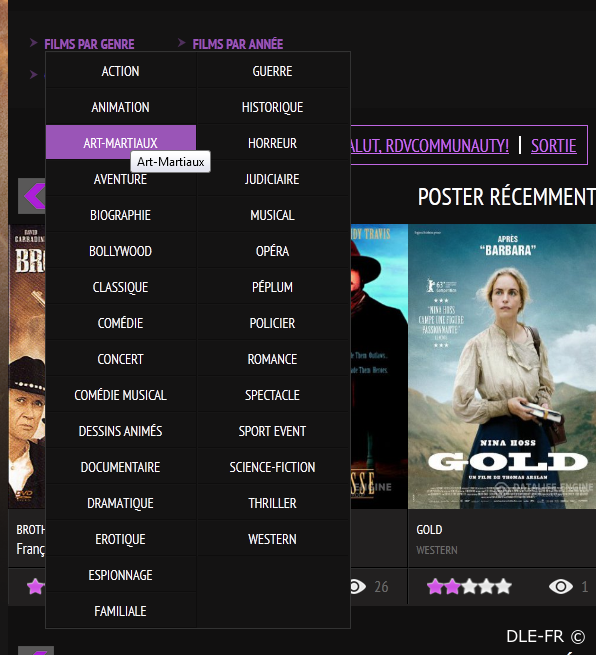Rate Gold five stars
This screenshot has width=596, height=655.
(504, 586)
